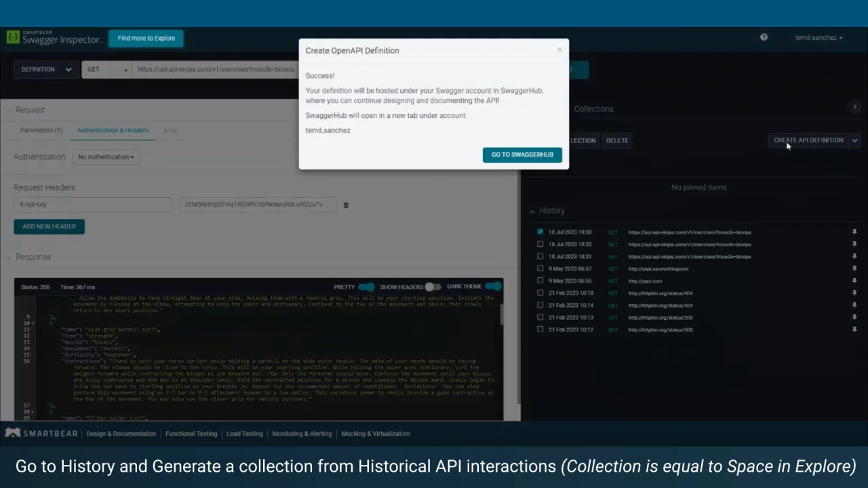
Task: Uncheck the 18 Jul 2023 18:38 history entry
Action: (540, 232)
